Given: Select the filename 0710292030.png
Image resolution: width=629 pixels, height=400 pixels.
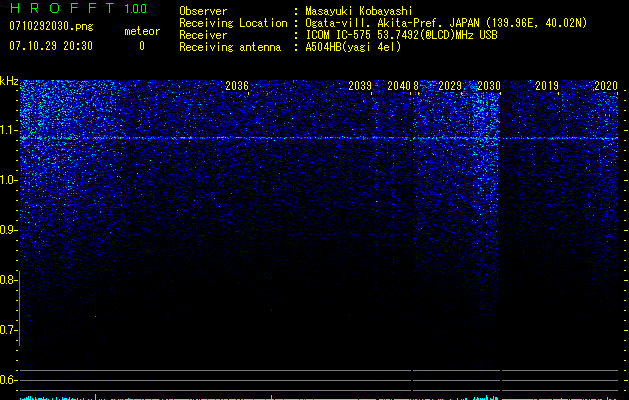Looking at the screenshot, I should (51, 27).
